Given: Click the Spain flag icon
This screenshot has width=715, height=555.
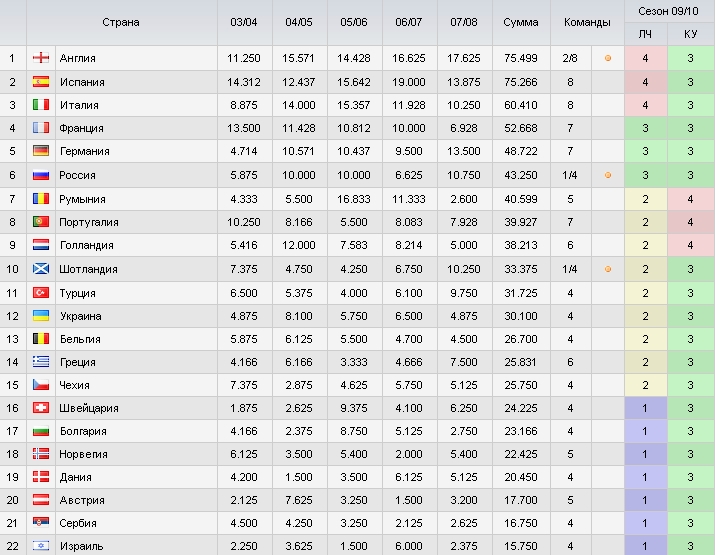Looking at the screenshot, I should pos(41,82).
